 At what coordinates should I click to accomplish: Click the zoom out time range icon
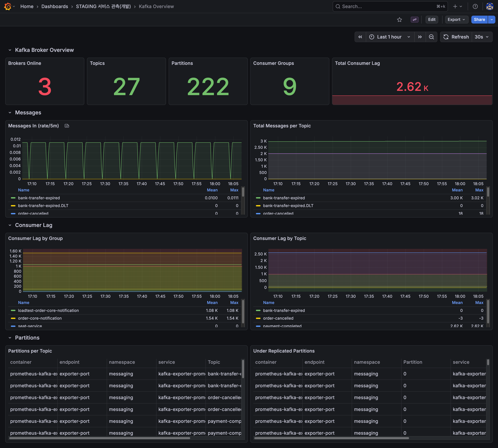431,37
